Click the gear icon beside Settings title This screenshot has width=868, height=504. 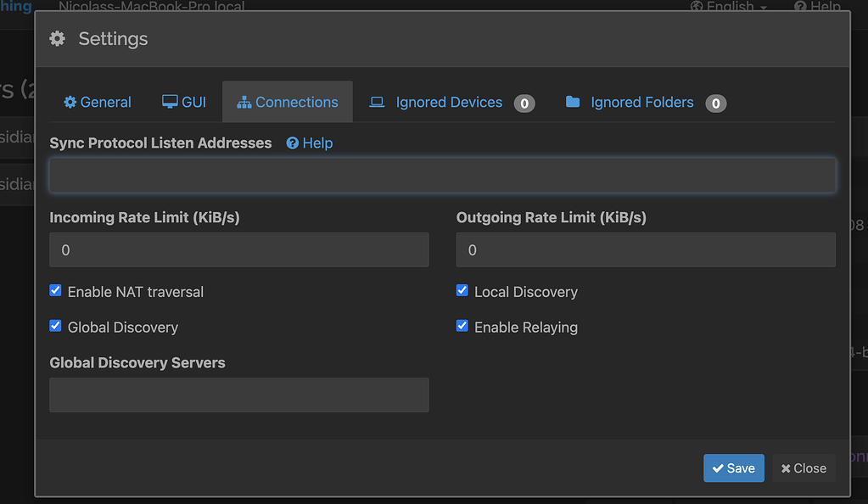pyautogui.click(x=56, y=38)
